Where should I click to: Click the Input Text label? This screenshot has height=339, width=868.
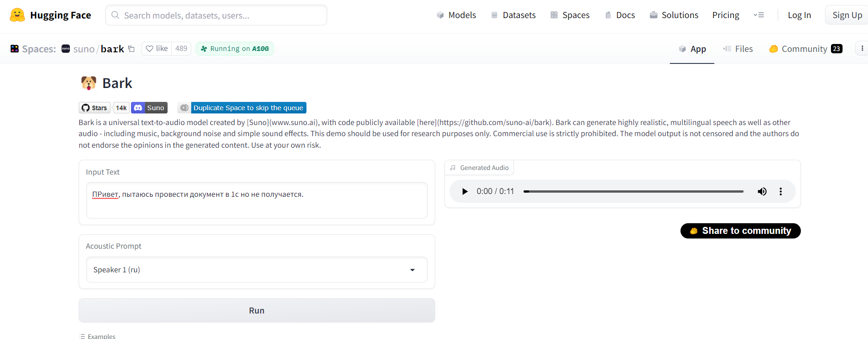click(103, 172)
